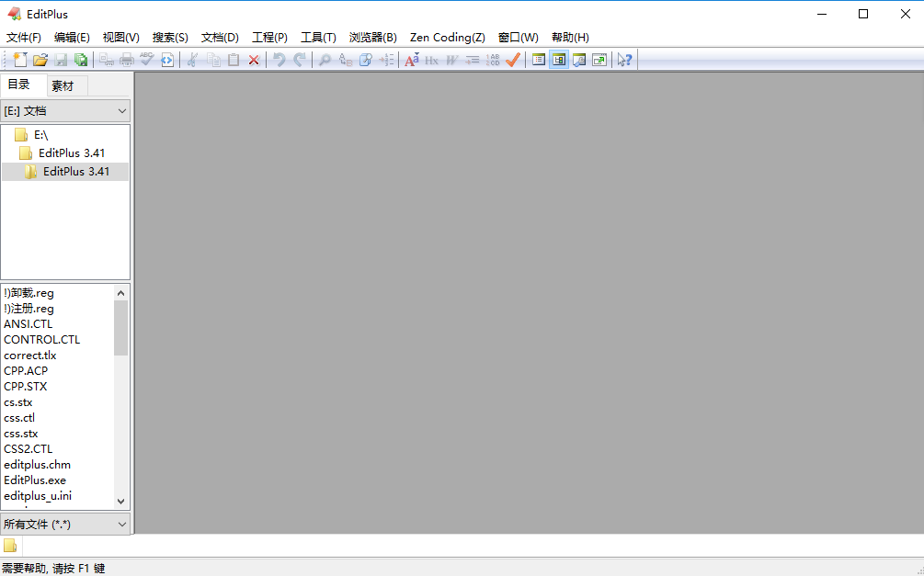The image size is (924, 576).
Task: Open the [E:] 文档 drive selector dropdown
Action: pos(65,110)
